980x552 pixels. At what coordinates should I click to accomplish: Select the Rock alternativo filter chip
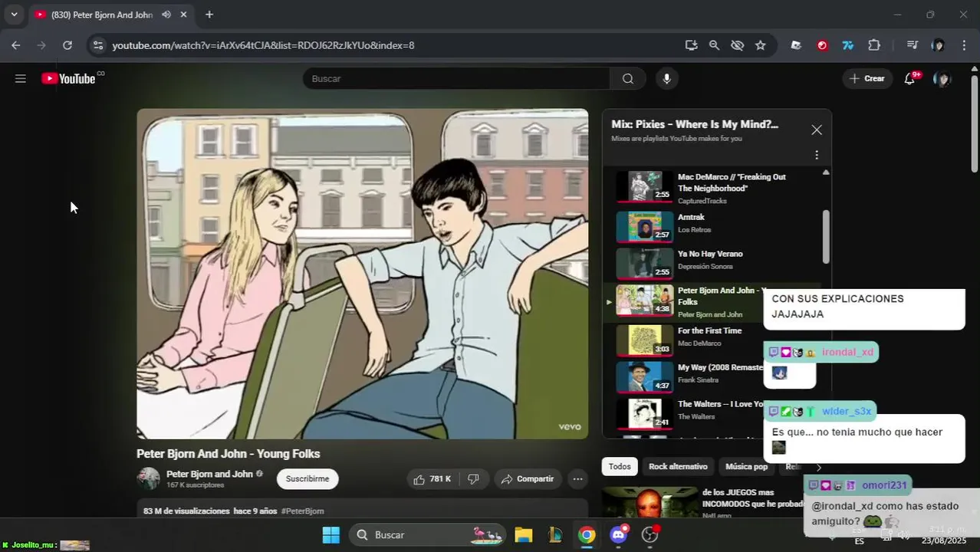[678, 466]
